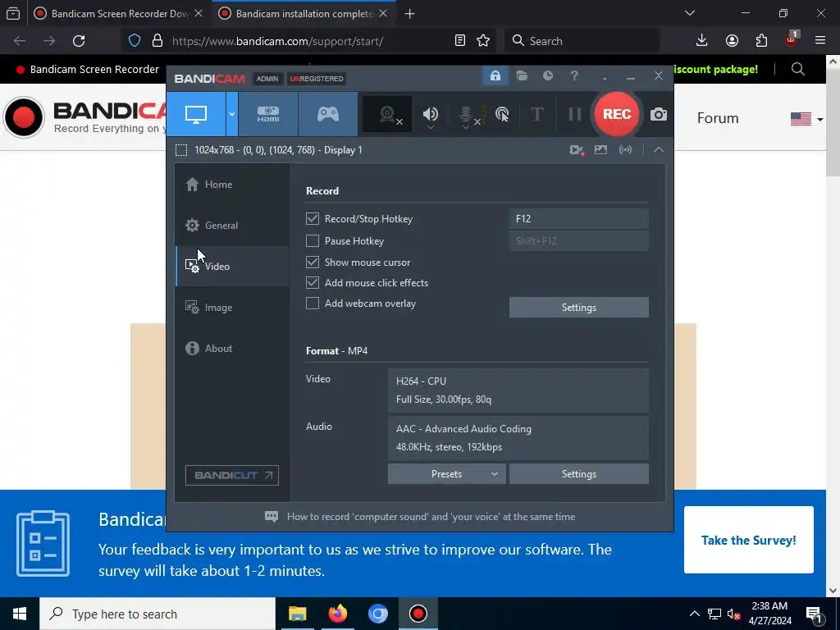
Task: Select the Video tab in sidebar
Action: [x=232, y=267]
